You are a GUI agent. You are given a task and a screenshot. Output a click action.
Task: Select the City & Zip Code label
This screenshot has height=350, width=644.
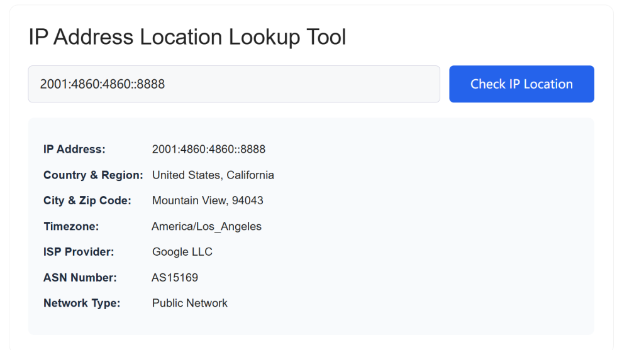tap(87, 200)
